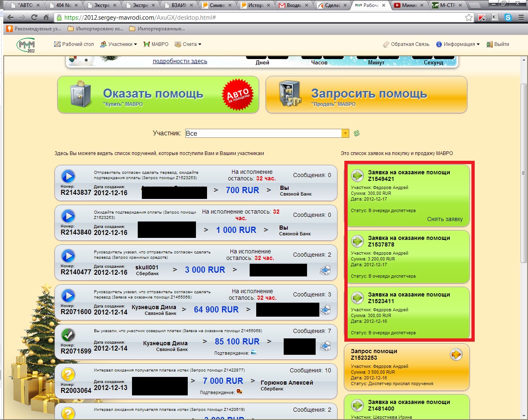Screen dimensions: 528x420
Task: Click the blue play icon on order R2143837
Action: 68,176
